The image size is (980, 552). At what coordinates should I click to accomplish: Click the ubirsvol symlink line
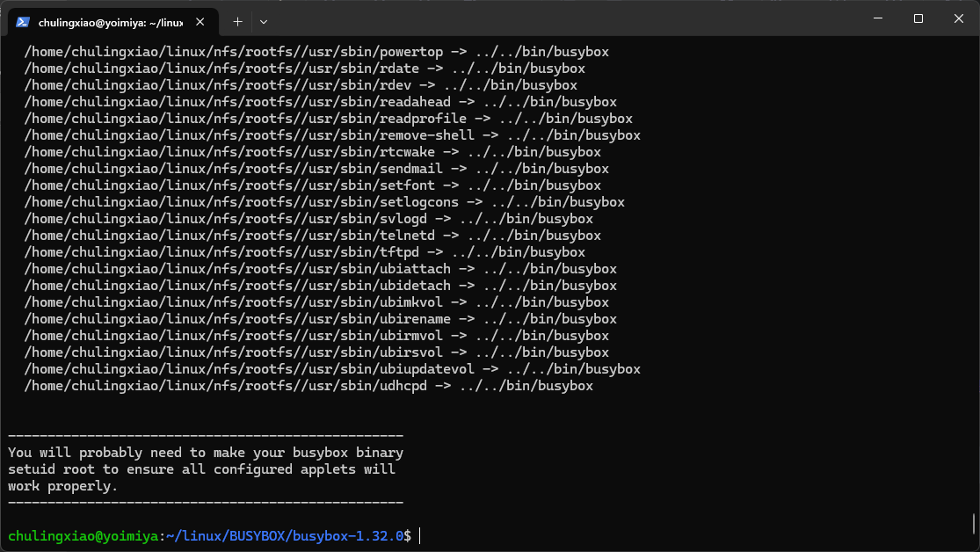316,352
